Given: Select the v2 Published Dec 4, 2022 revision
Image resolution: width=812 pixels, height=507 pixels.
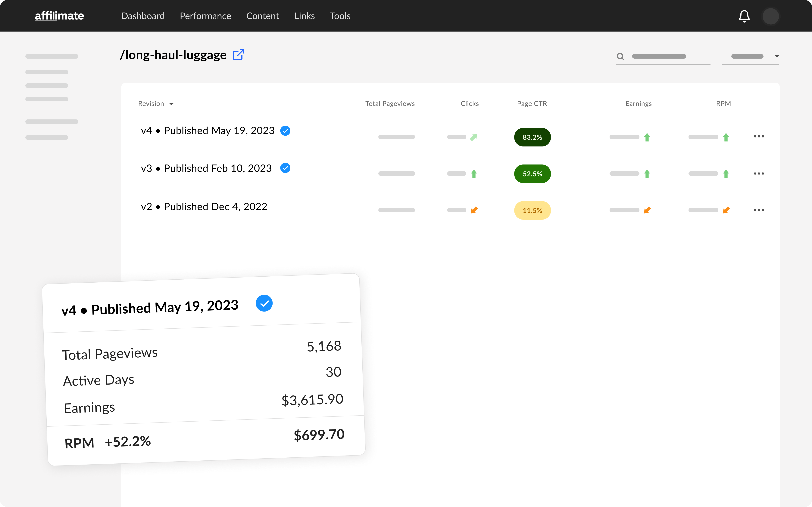Looking at the screenshot, I should 204,207.
